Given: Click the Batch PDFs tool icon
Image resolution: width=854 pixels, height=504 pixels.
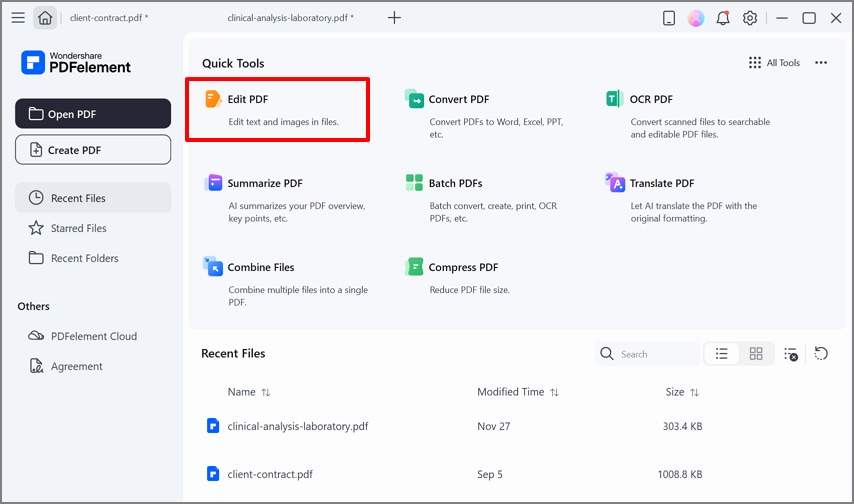Looking at the screenshot, I should (x=414, y=183).
